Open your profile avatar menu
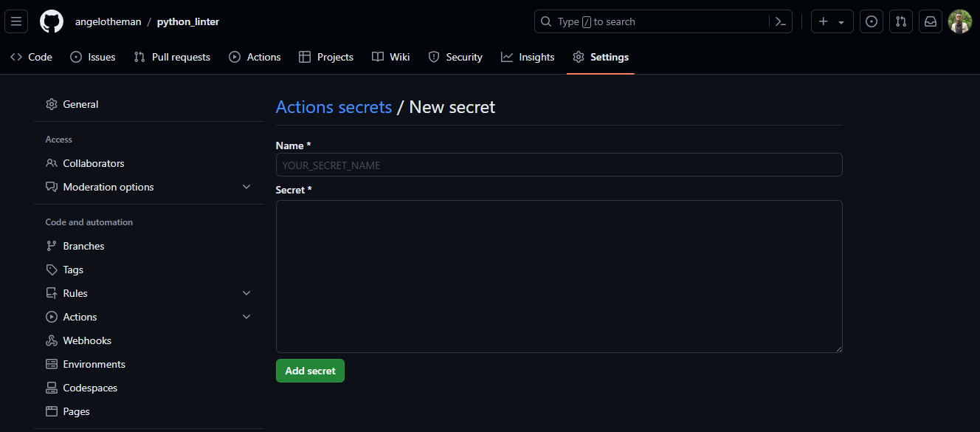This screenshot has width=980, height=432. point(959,21)
